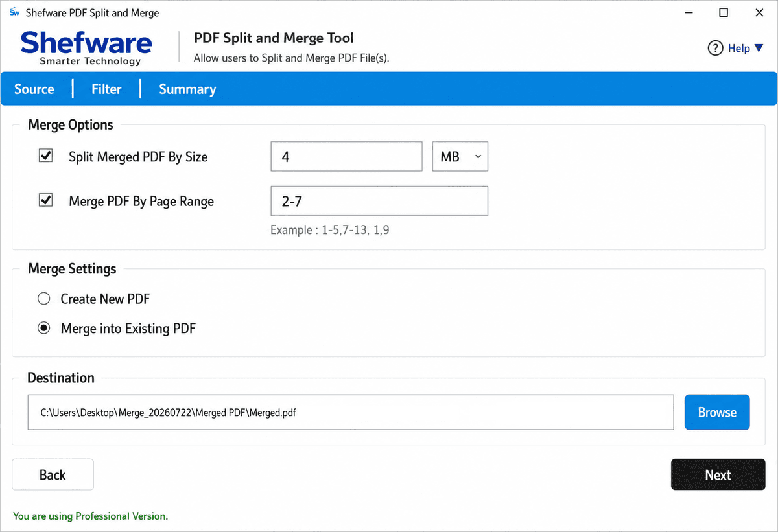Click the 'PDF Split and Merge Tool' heading
The image size is (778, 532).
click(x=274, y=38)
